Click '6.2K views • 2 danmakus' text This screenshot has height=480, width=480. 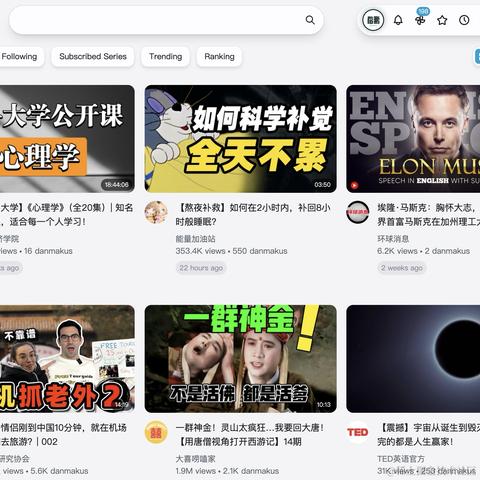424,251
